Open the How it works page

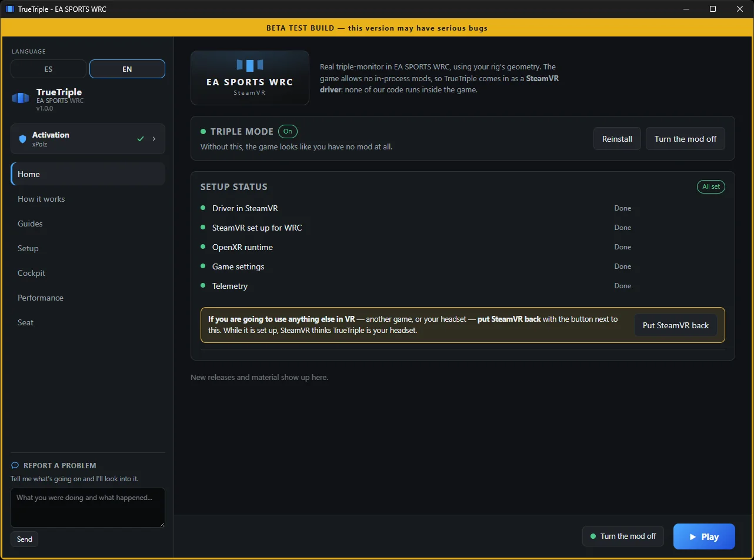click(x=88, y=199)
